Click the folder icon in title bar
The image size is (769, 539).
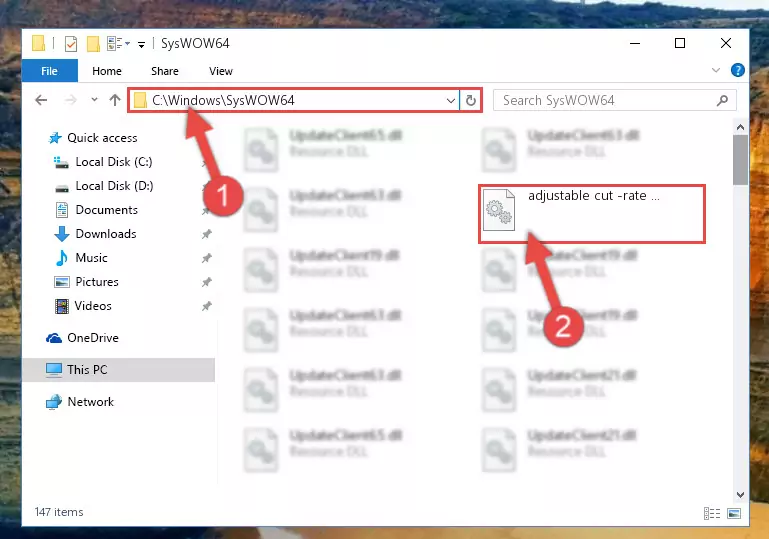point(38,43)
